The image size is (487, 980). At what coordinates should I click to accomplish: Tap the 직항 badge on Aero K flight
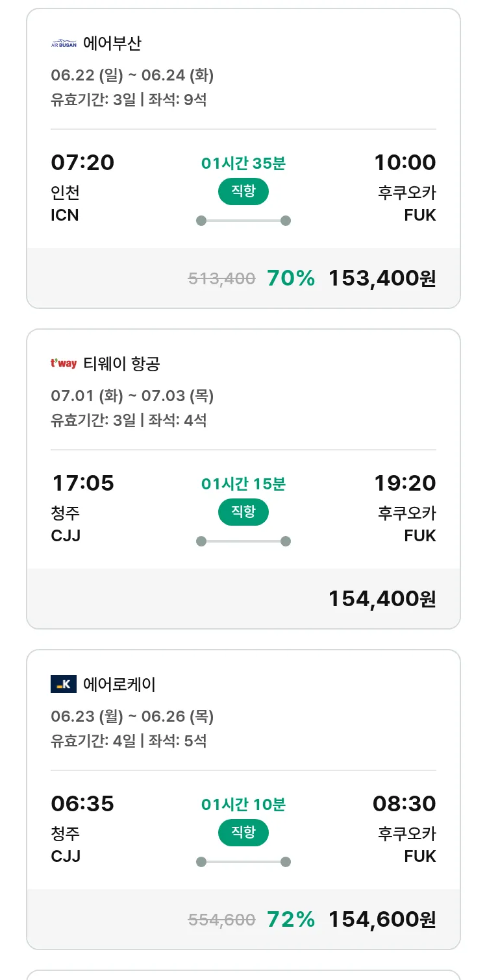pyautogui.click(x=243, y=833)
